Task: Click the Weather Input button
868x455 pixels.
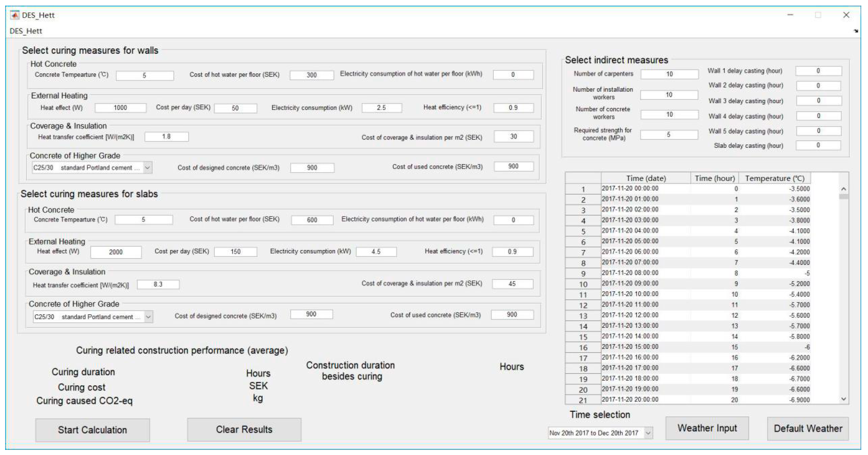Action: pyautogui.click(x=707, y=428)
